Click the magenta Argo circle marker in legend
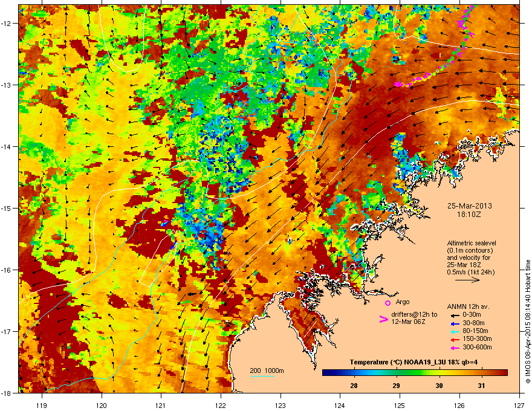This screenshot has height=411, width=532. click(x=388, y=303)
